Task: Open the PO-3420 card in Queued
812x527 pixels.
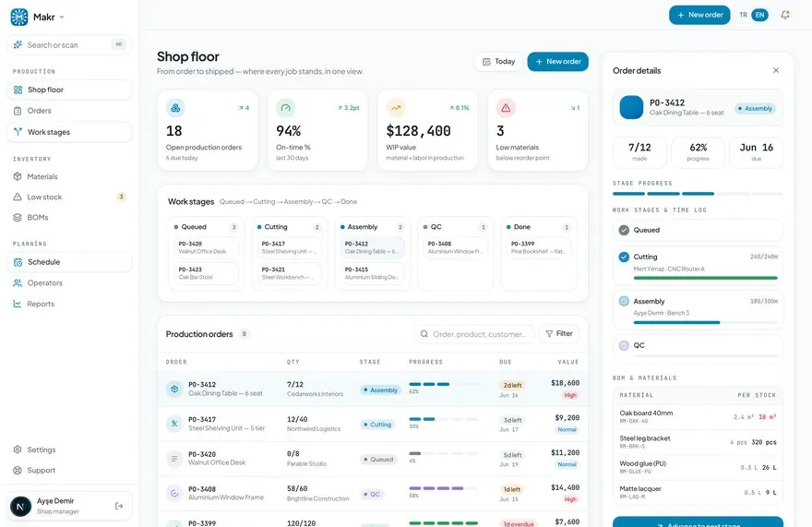Action: [206, 247]
